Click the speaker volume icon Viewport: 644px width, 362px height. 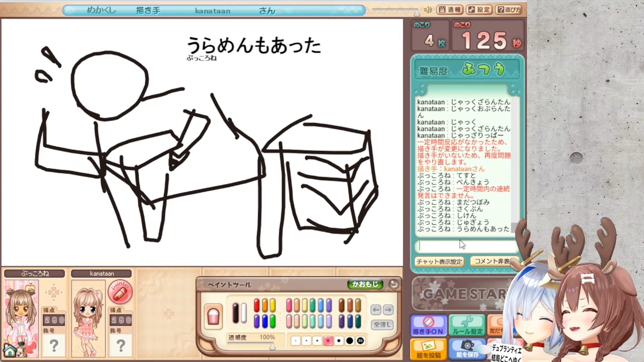[x=428, y=10]
